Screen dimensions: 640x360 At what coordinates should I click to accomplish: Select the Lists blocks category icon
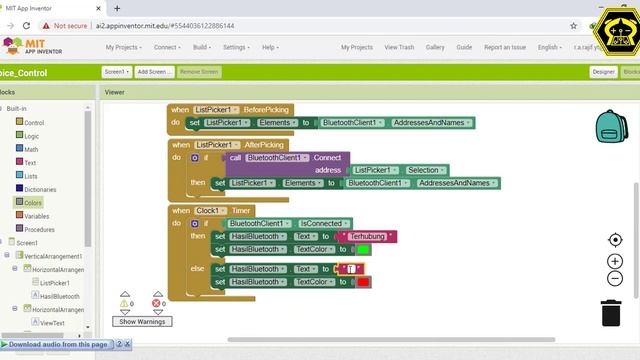[x=19, y=175]
